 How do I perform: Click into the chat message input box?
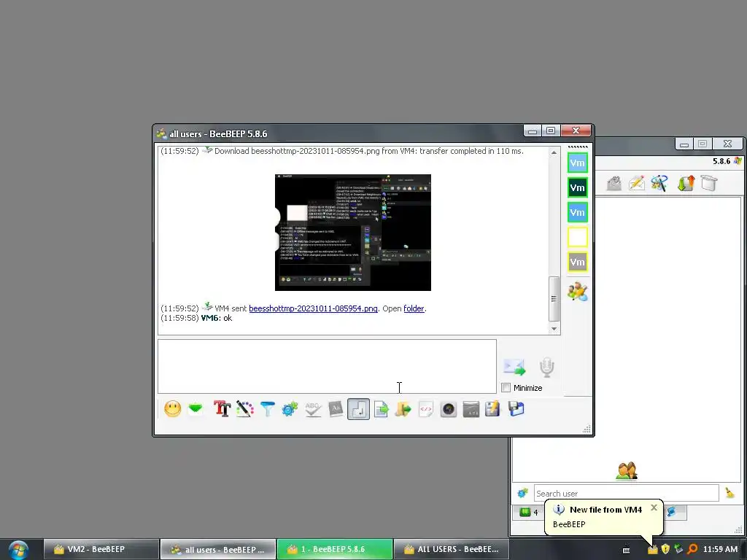click(327, 366)
